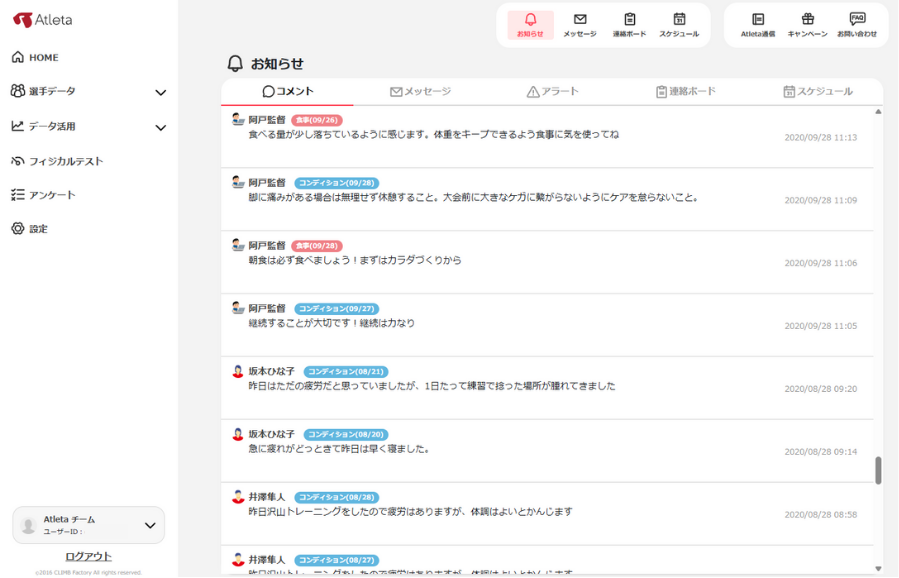899x578 pixels.
Task: Open the Atleta チーム account dropdown
Action: (x=88, y=525)
